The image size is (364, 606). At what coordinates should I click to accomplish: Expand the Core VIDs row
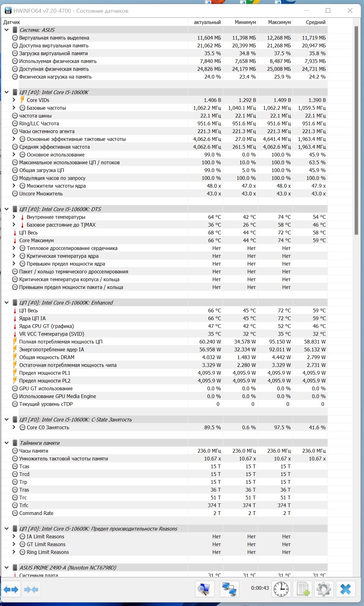(x=14, y=100)
